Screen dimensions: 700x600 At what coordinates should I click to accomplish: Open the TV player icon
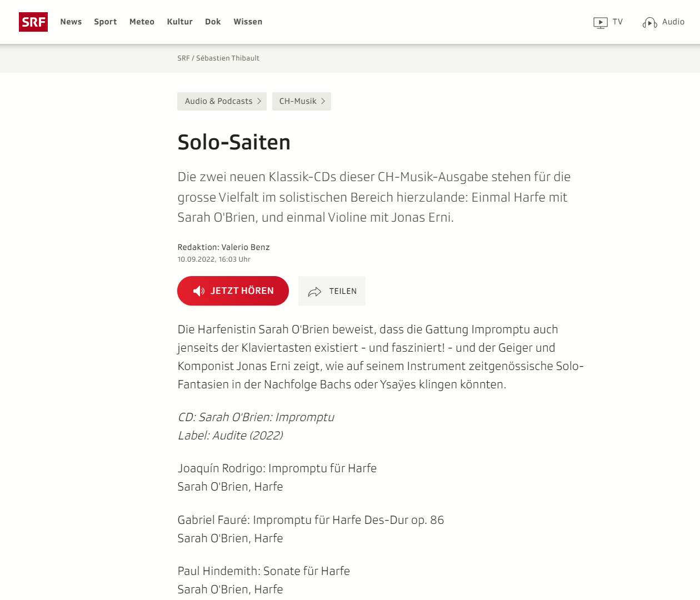(x=600, y=23)
